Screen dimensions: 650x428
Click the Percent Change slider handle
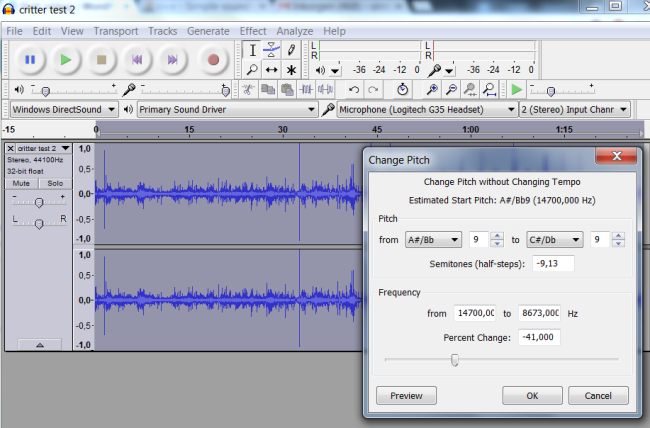[x=455, y=359]
